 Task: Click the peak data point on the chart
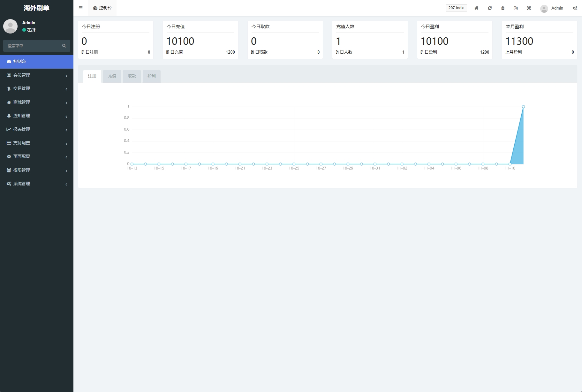(x=523, y=107)
